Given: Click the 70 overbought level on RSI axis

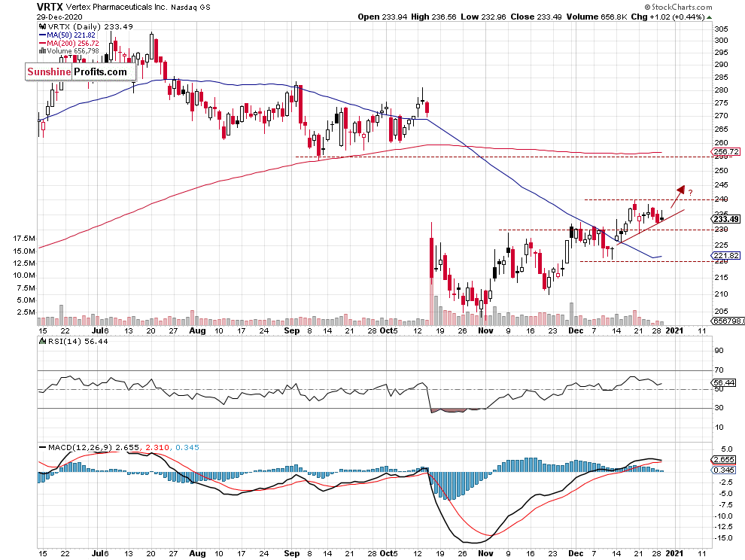Looking at the screenshot, I should (719, 370).
